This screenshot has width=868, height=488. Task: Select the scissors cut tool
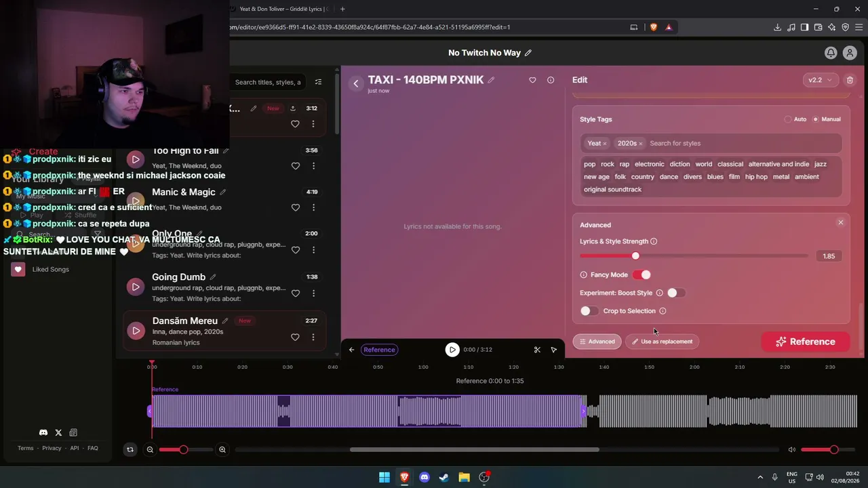point(537,350)
